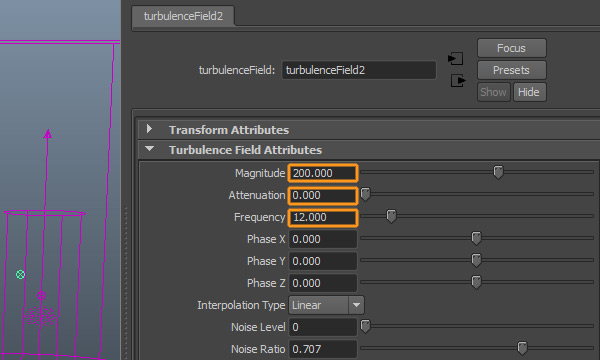
Task: Click the Frequency value field
Action: (x=323, y=217)
